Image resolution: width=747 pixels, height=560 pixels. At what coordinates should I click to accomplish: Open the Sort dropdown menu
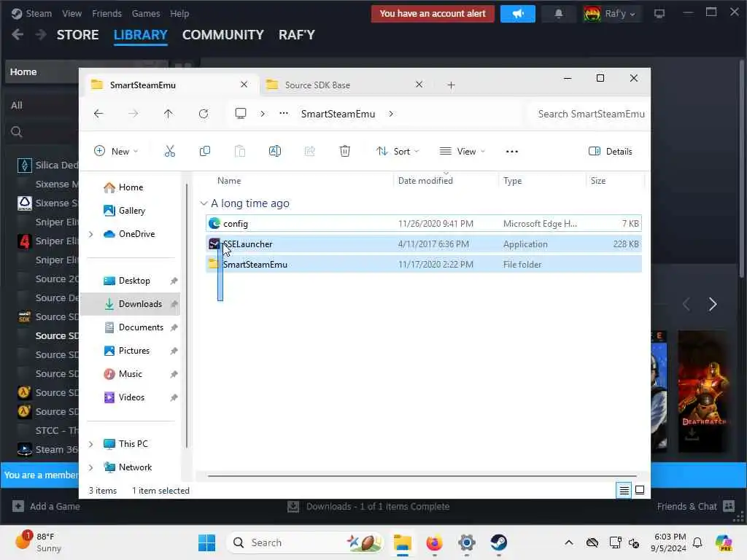click(x=398, y=152)
